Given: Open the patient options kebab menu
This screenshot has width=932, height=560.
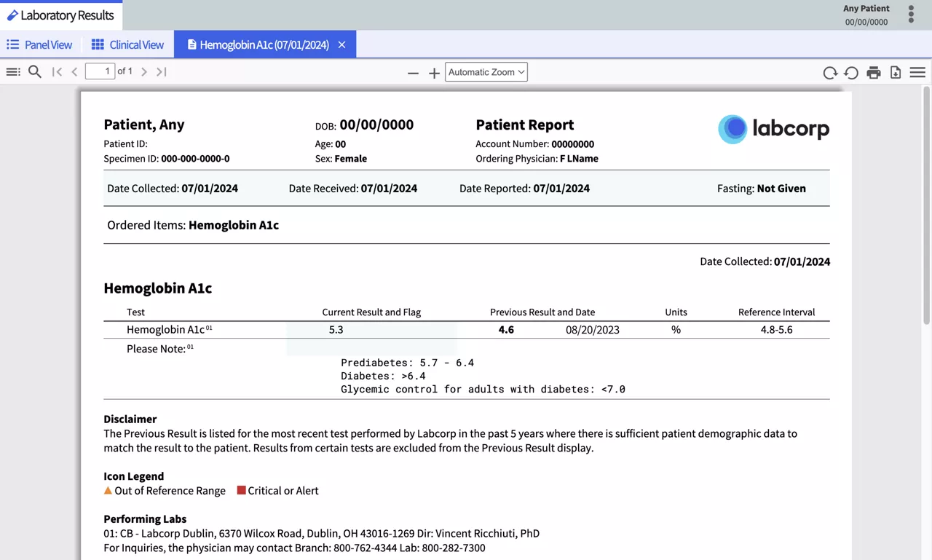Looking at the screenshot, I should [x=911, y=15].
